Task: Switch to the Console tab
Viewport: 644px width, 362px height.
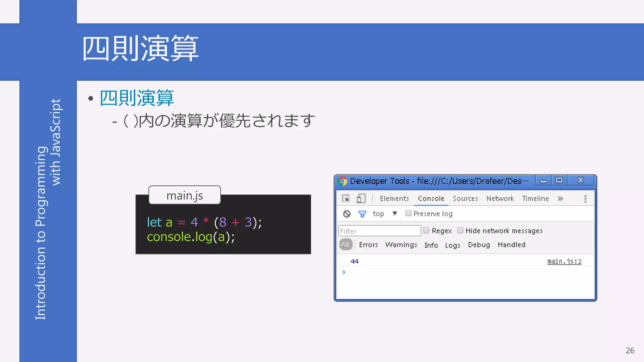Action: (x=431, y=199)
